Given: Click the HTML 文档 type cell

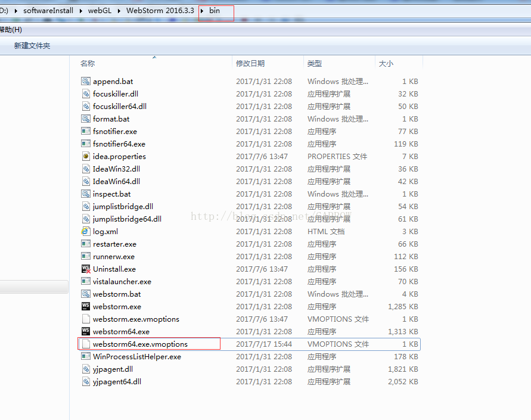Looking at the screenshot, I should point(326,232).
